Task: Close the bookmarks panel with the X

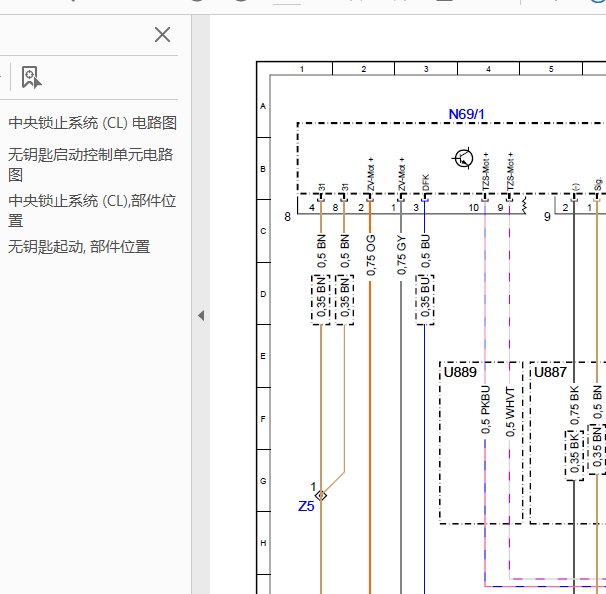Action: pyautogui.click(x=162, y=35)
